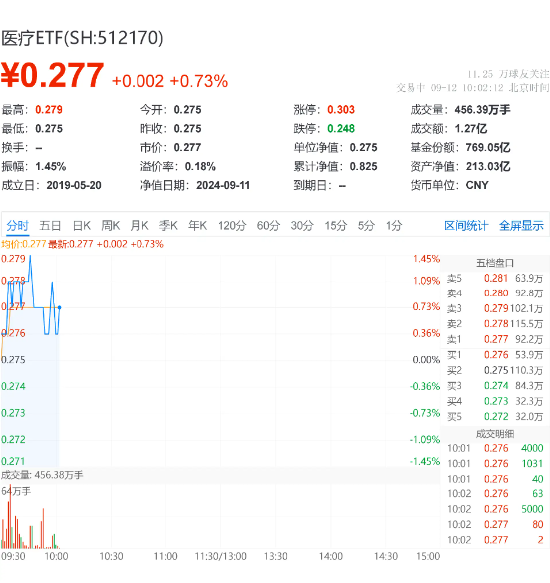Select the 15分 interval tab
This screenshot has height=583, width=550.
click(336, 225)
